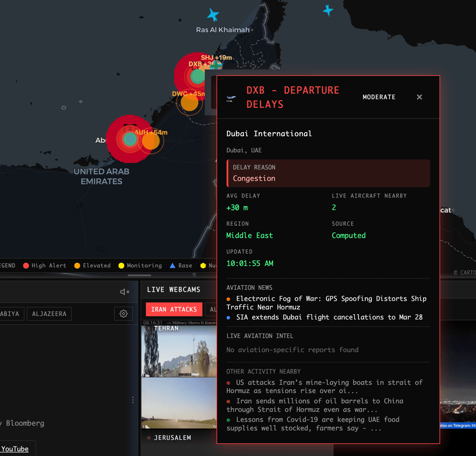Viewport: 476px width, 456px height.
Task: Click the AUH +54m delay marker near Abu Dhabi
Action: 151,141
